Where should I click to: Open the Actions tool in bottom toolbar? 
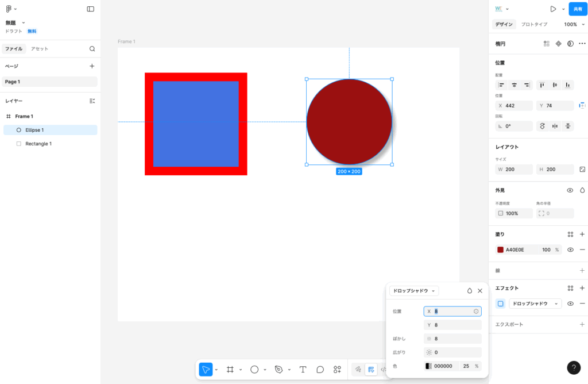pos(337,370)
